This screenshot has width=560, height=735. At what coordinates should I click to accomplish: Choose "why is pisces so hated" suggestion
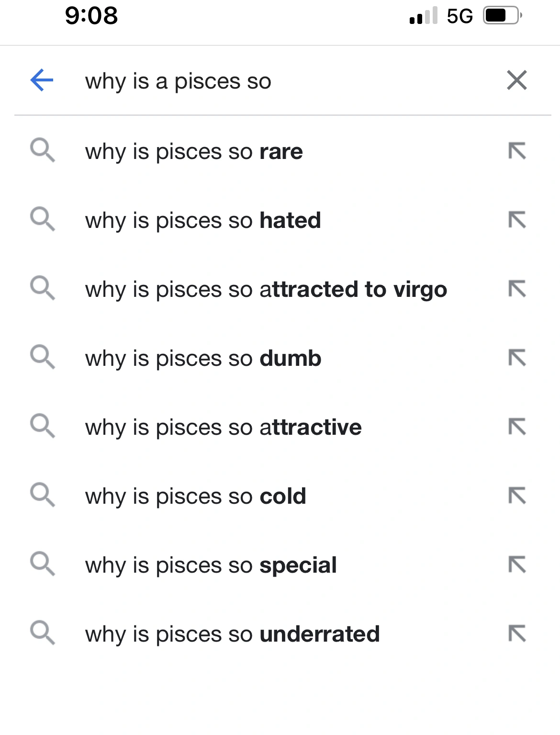pyautogui.click(x=203, y=221)
